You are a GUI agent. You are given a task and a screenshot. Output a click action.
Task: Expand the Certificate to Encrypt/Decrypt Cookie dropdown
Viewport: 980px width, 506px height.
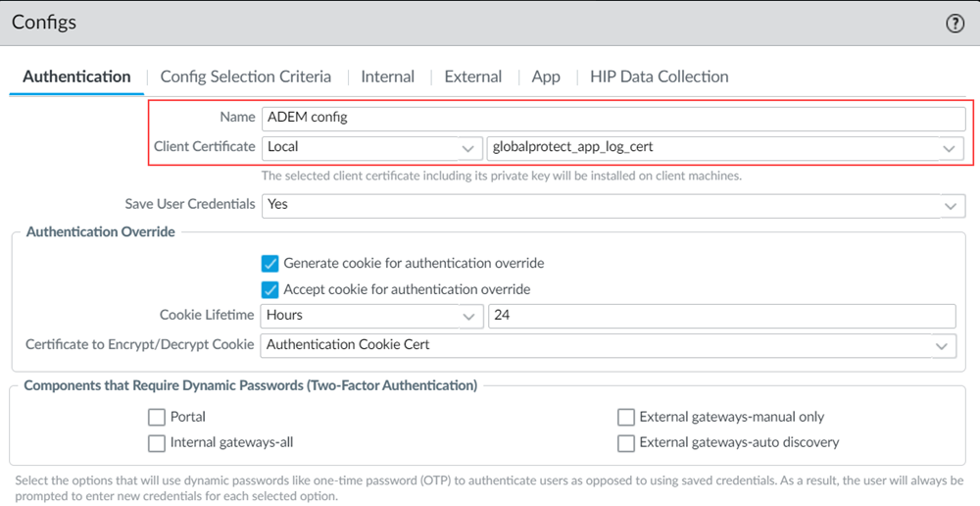click(x=609, y=345)
